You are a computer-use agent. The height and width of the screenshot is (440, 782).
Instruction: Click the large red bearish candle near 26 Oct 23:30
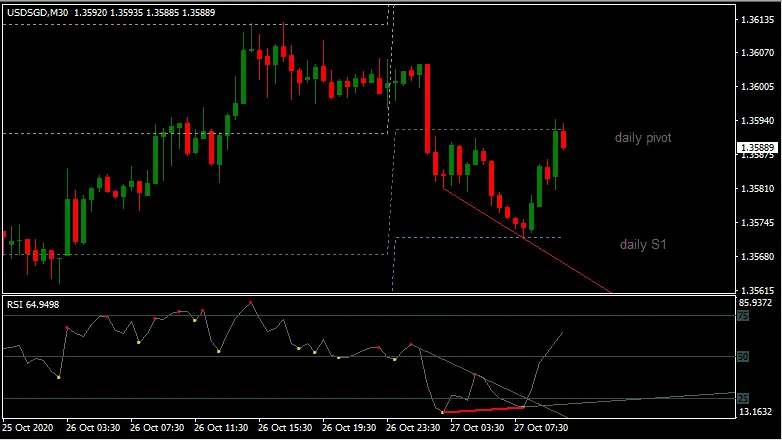pyautogui.click(x=427, y=109)
